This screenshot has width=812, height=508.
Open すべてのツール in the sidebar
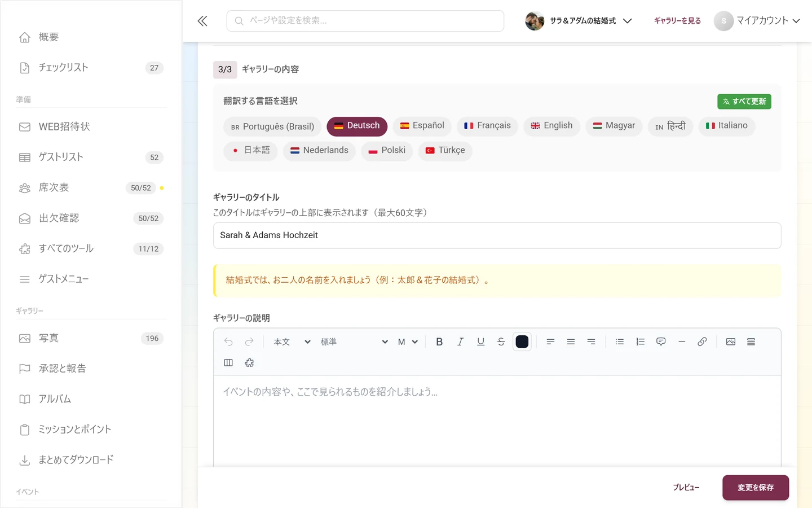pyautogui.click(x=91, y=249)
